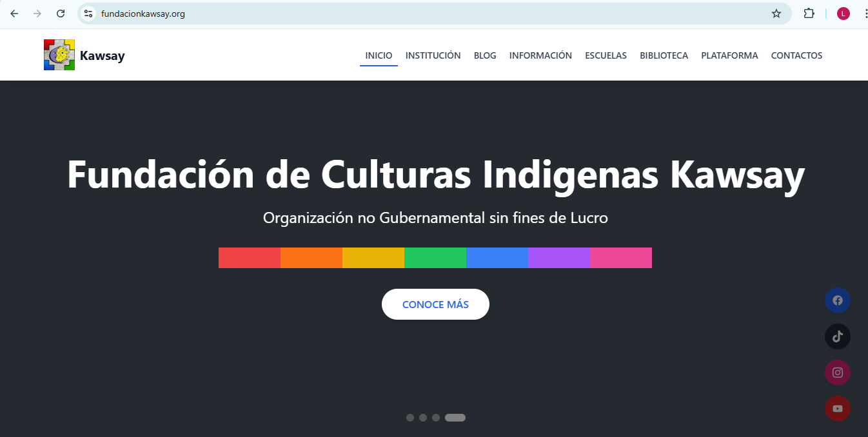Click the green stripe in the rainbow bar

(x=435, y=257)
